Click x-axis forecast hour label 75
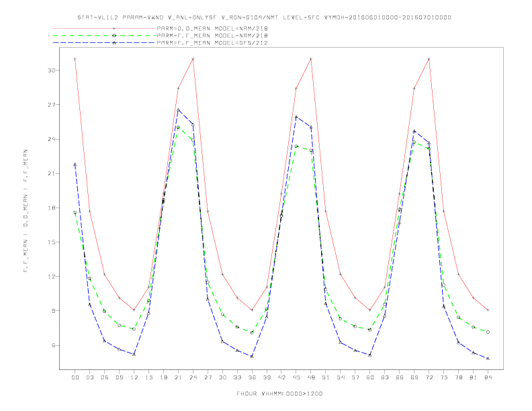The height and width of the screenshot is (411, 532). tap(444, 377)
